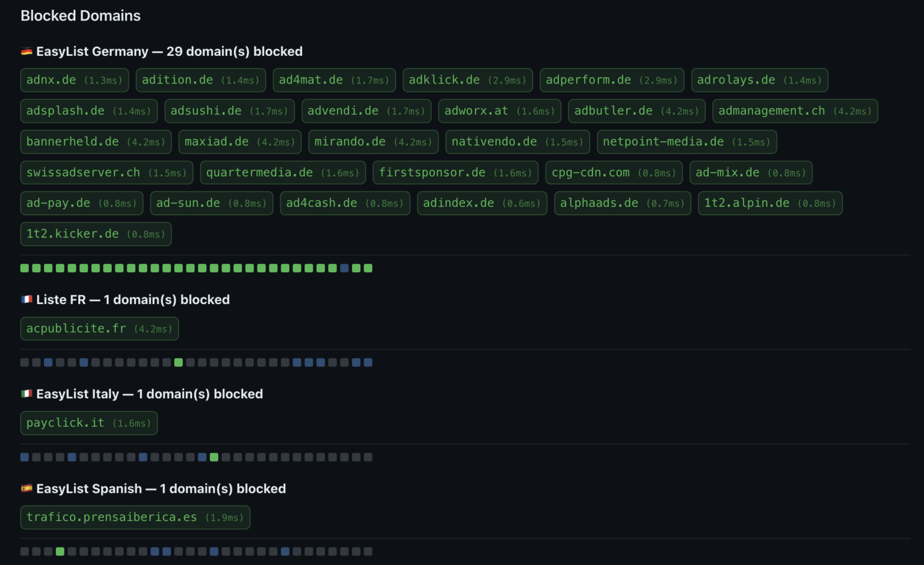Click the adition.de blocked domain

(x=201, y=80)
